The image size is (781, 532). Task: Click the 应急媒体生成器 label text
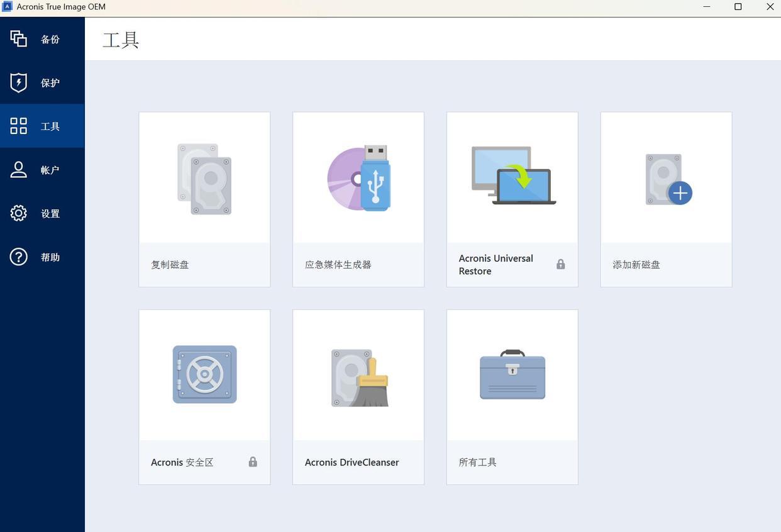338,265
